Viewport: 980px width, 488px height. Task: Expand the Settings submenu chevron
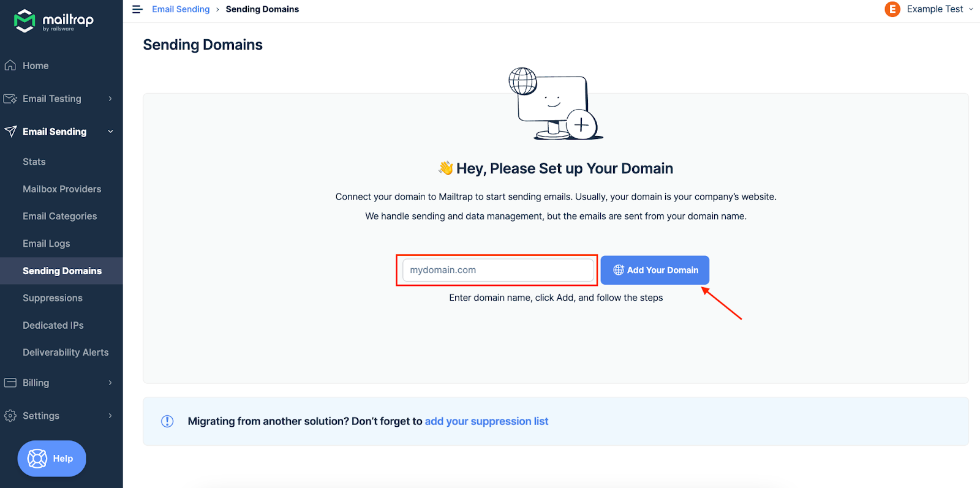110,416
